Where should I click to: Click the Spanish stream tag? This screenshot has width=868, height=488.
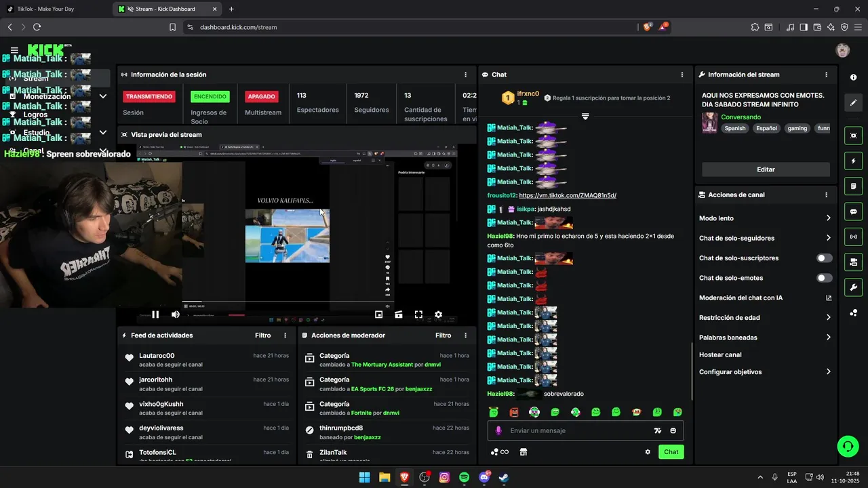point(734,128)
